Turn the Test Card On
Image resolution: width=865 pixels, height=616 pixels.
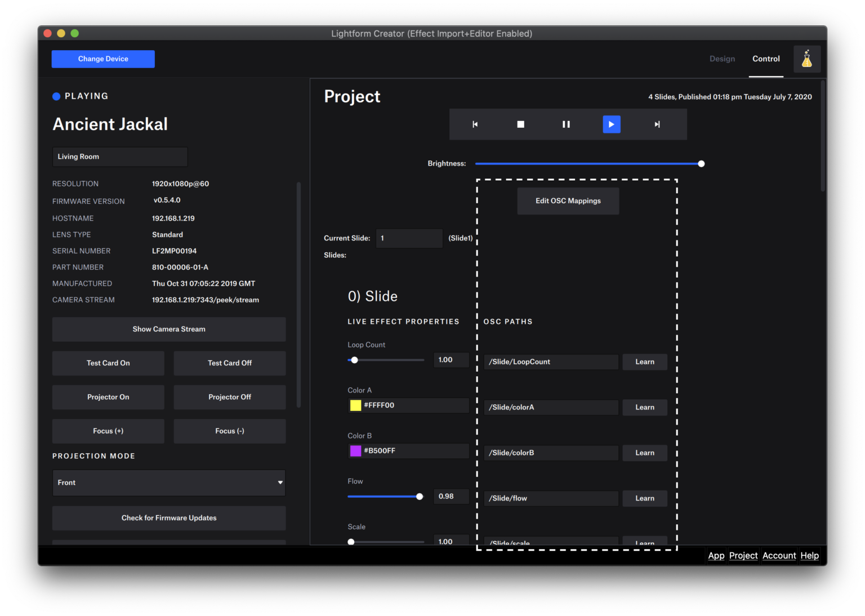point(108,363)
